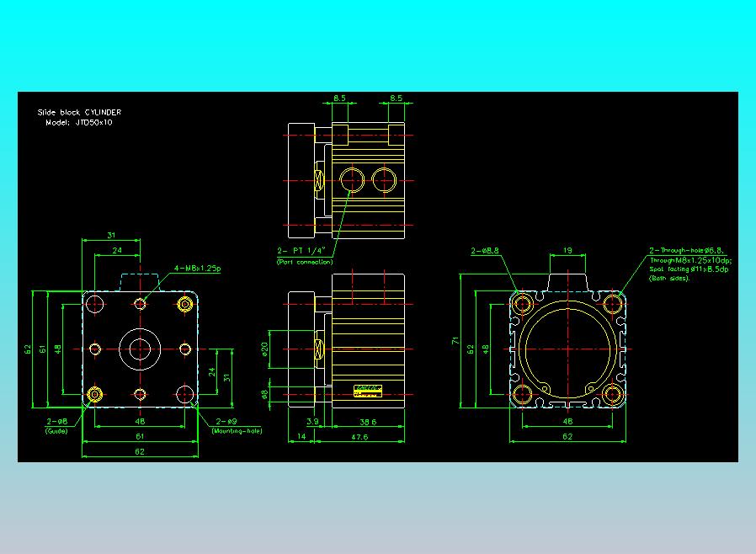Image resolution: width=756 pixels, height=554 pixels.
Task: Select the 'Spot facing ø11x8.5dp' annotation
Action: 689,269
